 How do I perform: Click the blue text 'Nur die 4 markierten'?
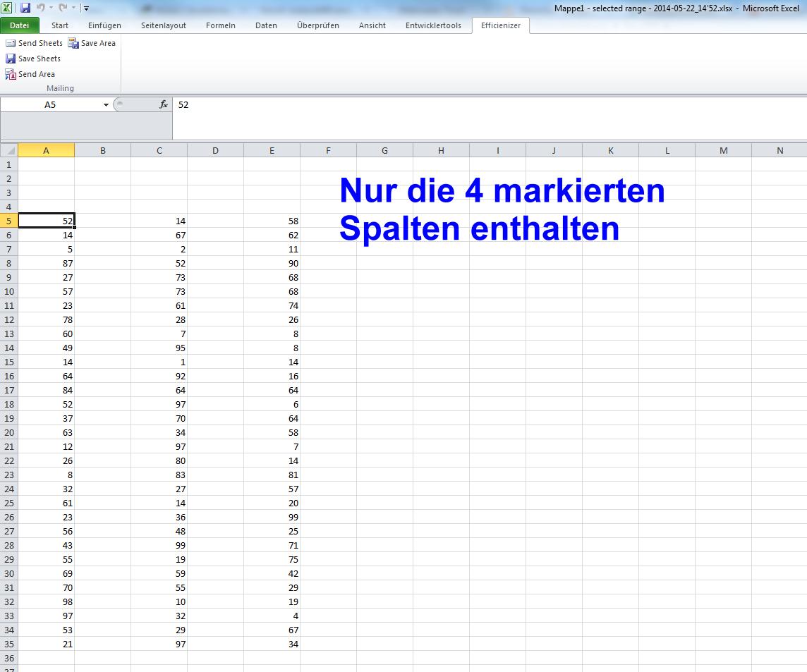pos(502,190)
